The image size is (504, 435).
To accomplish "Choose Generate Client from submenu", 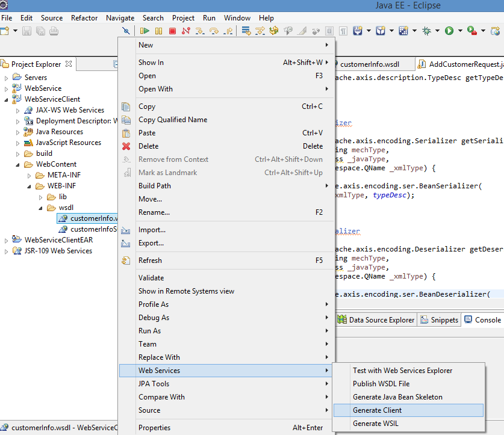I will click(x=408, y=410).
